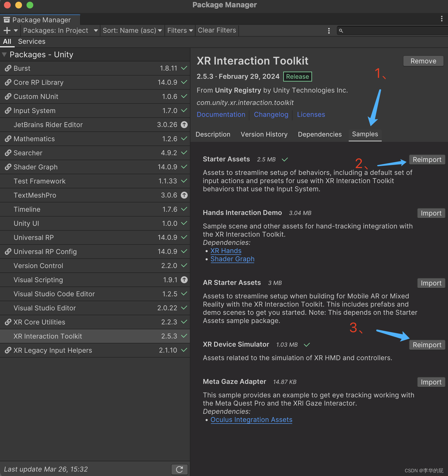This screenshot has width=448, height=476.
Task: Open the Oculus Integration Assets link
Action: point(251,420)
